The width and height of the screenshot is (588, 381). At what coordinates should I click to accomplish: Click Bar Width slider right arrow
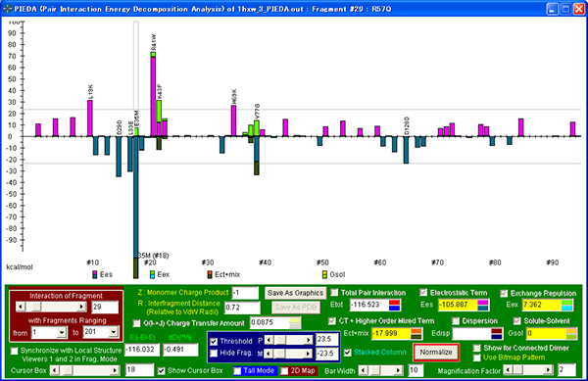tap(398, 371)
